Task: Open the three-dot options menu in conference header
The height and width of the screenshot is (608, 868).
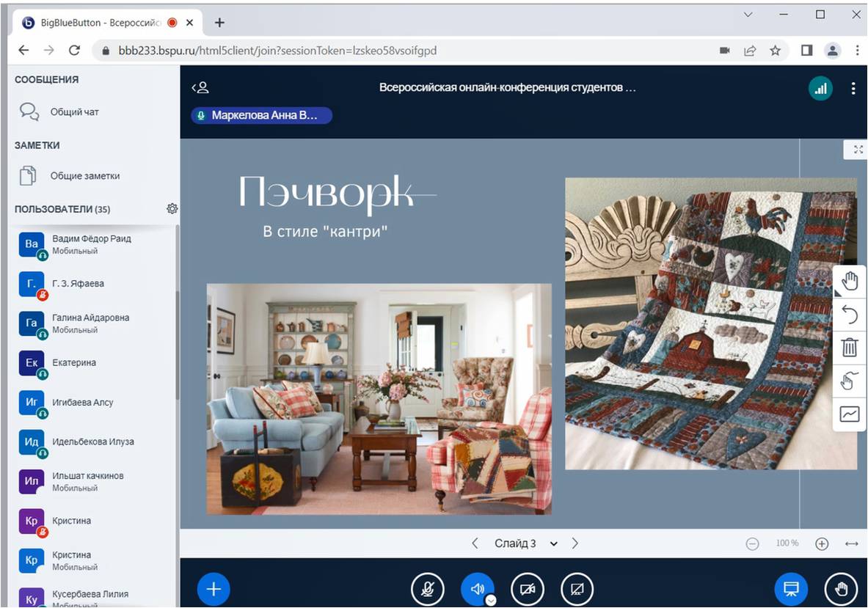Action: [x=853, y=89]
